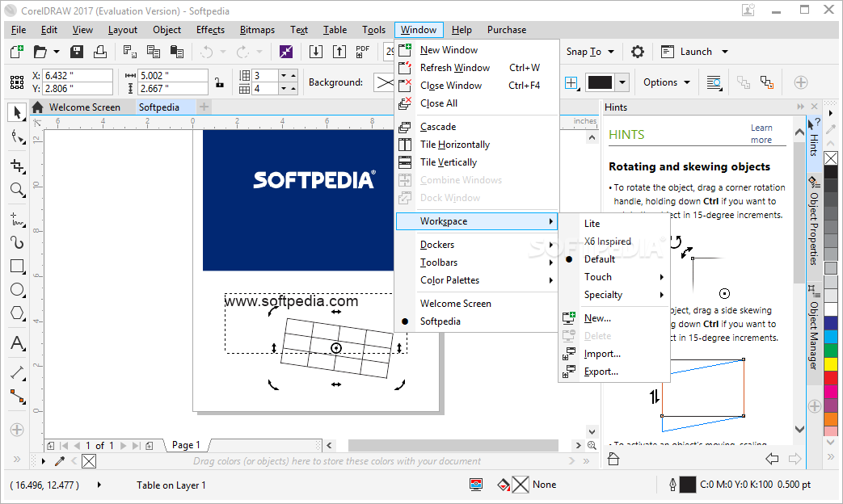Select the Pick tool
This screenshot has width=843, height=504.
[17, 112]
